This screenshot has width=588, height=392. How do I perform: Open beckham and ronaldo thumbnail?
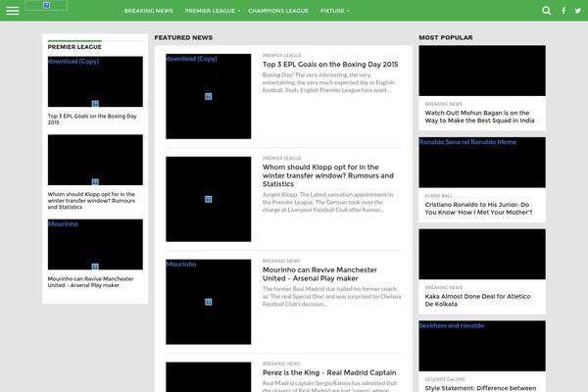[x=482, y=346]
